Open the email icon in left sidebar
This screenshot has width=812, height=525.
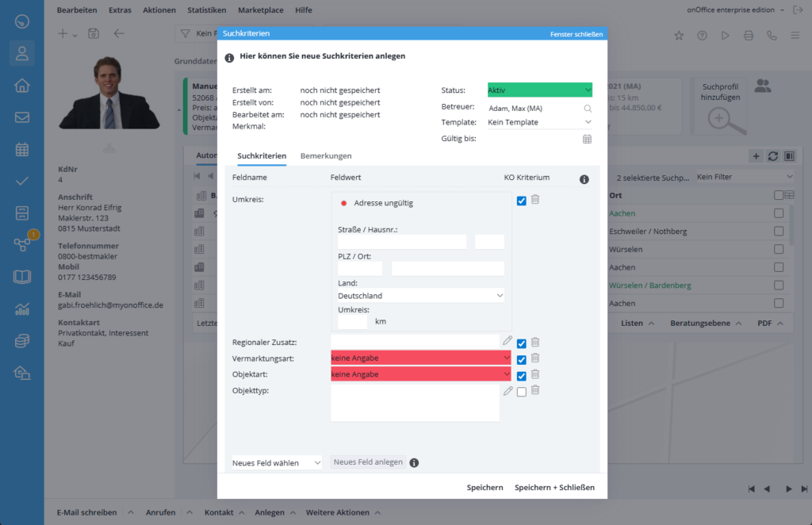[22, 117]
